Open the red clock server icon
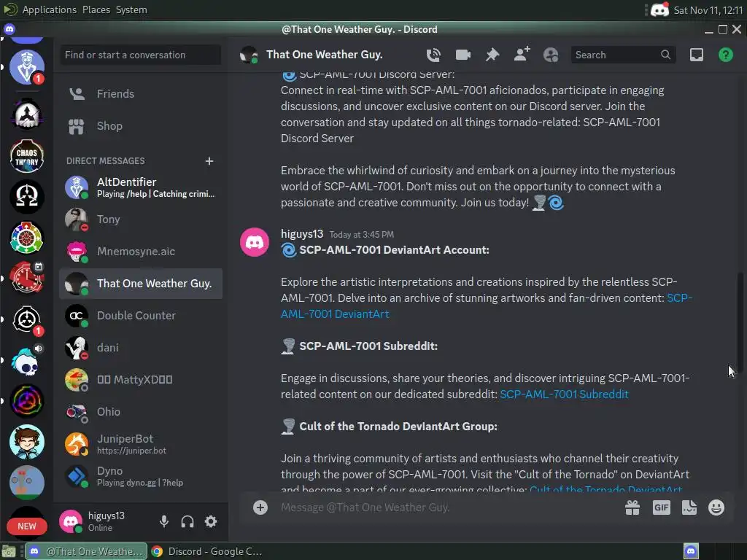Image resolution: width=747 pixels, height=560 pixels. point(27,278)
